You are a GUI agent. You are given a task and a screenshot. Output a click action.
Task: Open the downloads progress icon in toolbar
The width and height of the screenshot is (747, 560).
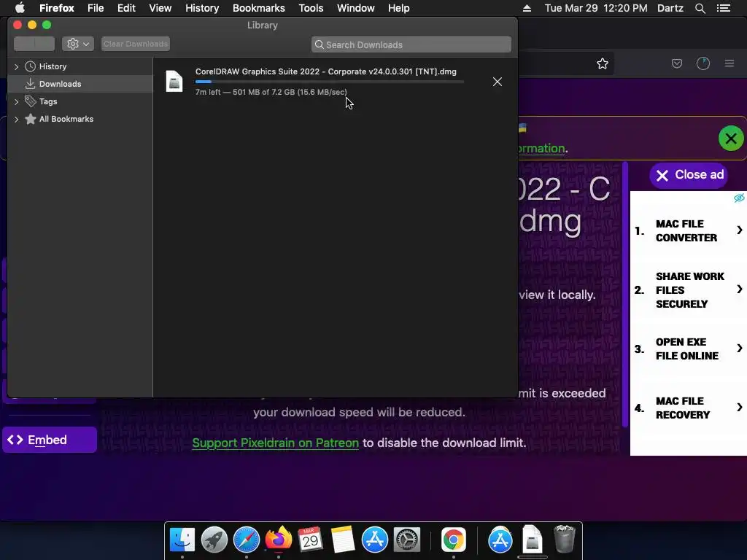703,63
